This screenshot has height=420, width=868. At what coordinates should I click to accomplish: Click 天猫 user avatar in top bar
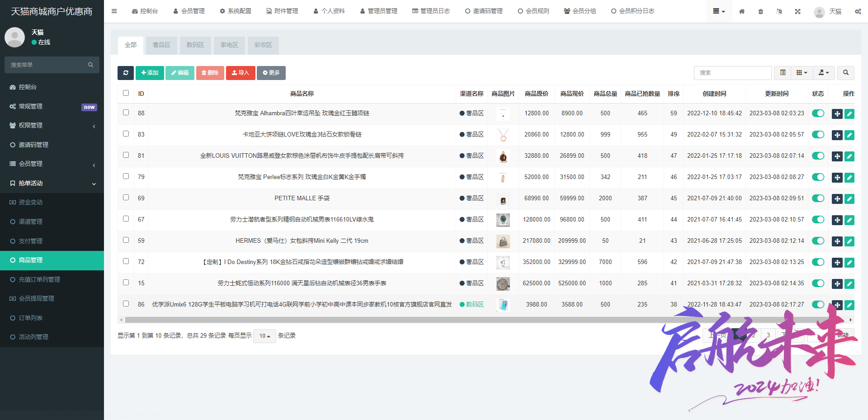[819, 12]
